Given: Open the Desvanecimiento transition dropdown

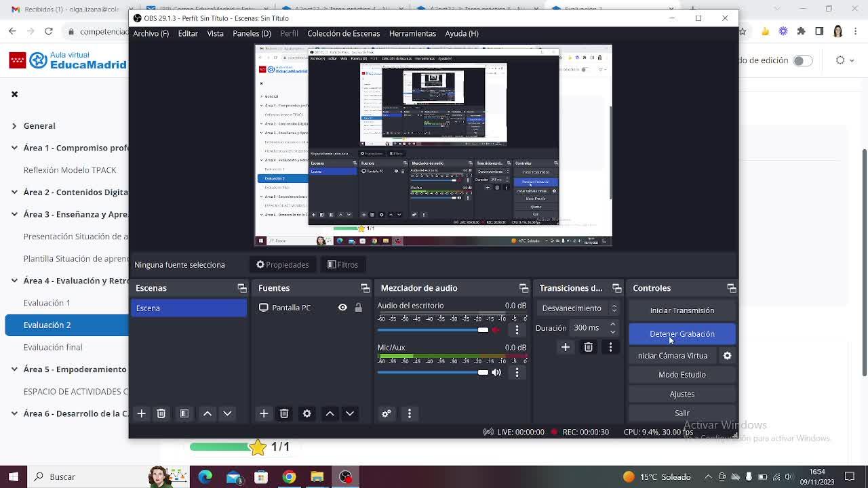Looking at the screenshot, I should click(x=579, y=308).
